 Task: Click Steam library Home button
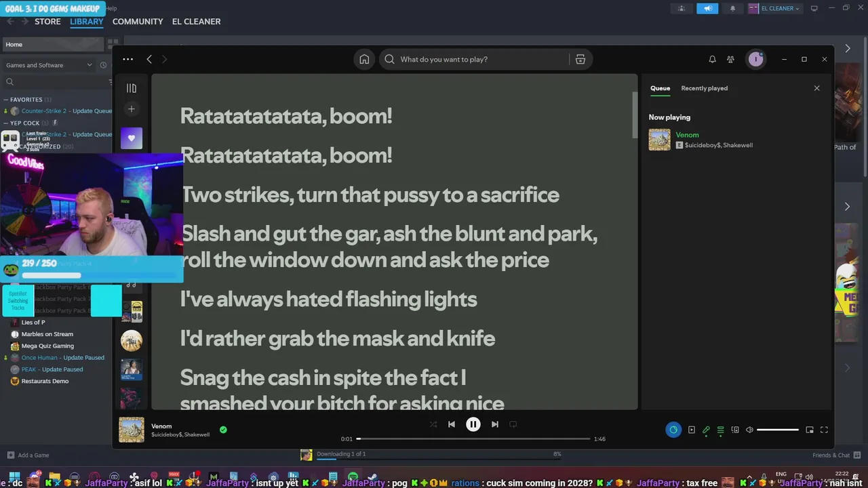[x=53, y=44]
